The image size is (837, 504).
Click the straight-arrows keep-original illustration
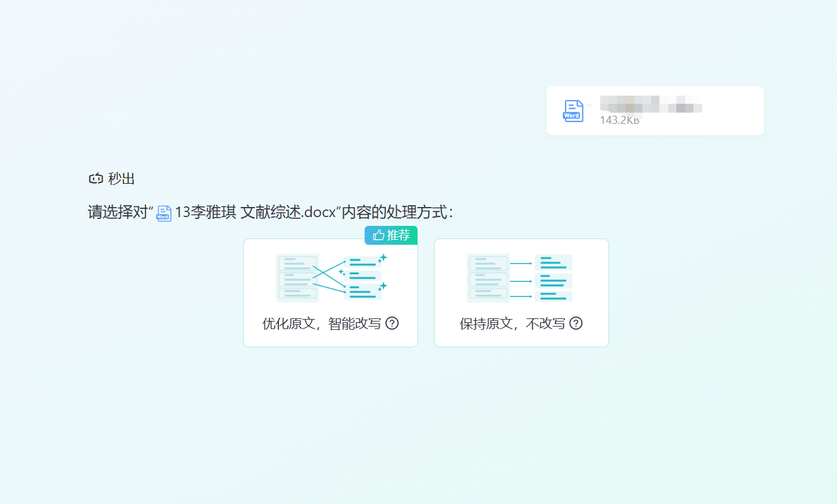point(520,278)
